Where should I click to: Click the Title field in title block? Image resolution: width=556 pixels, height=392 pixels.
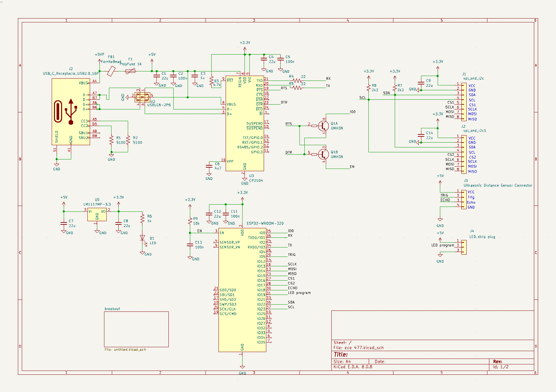pyautogui.click(x=341, y=354)
